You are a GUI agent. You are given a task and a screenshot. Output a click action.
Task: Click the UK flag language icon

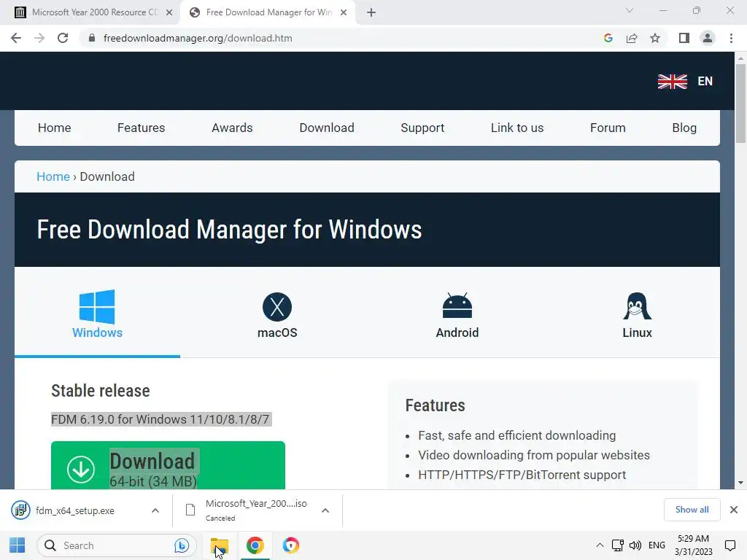(672, 82)
